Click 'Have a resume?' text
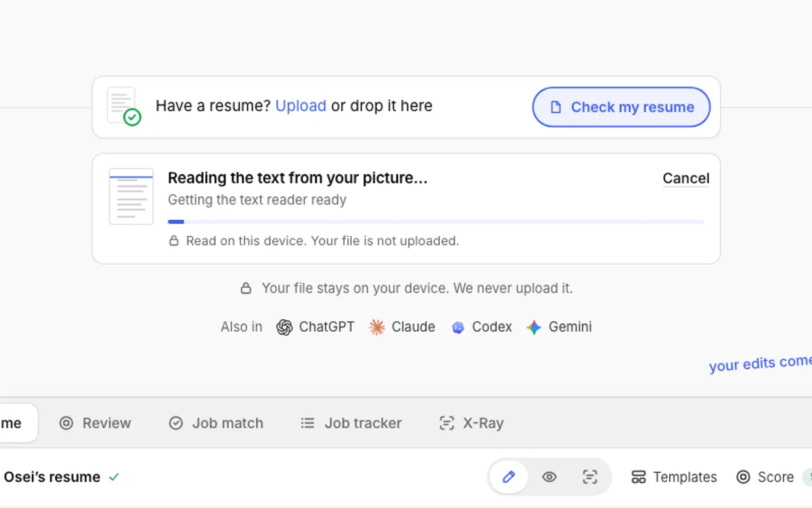 coord(213,106)
